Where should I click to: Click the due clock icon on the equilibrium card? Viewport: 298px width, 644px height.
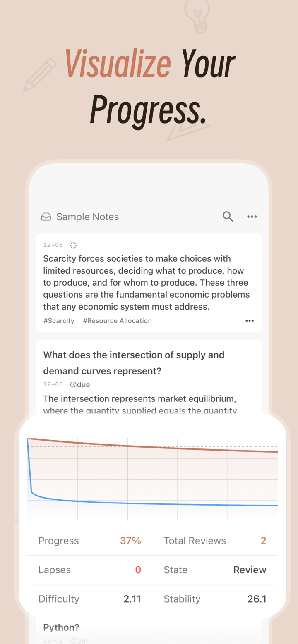click(x=73, y=384)
